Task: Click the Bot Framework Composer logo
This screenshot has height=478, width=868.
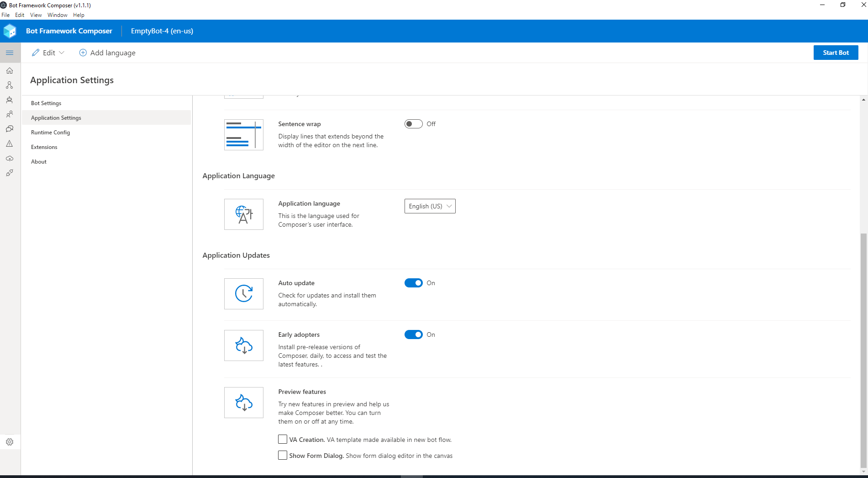Action: tap(10, 31)
